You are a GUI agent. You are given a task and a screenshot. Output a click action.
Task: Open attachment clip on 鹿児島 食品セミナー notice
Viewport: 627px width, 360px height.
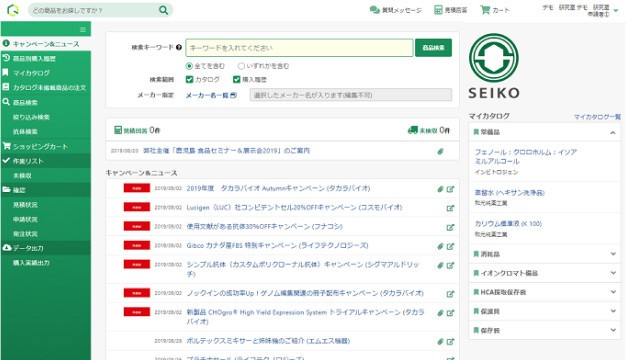[x=440, y=151]
